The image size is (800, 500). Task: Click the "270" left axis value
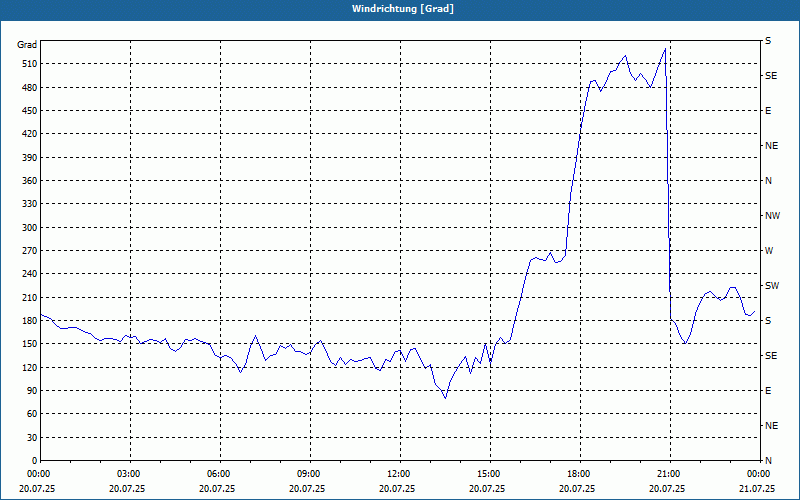(x=30, y=251)
